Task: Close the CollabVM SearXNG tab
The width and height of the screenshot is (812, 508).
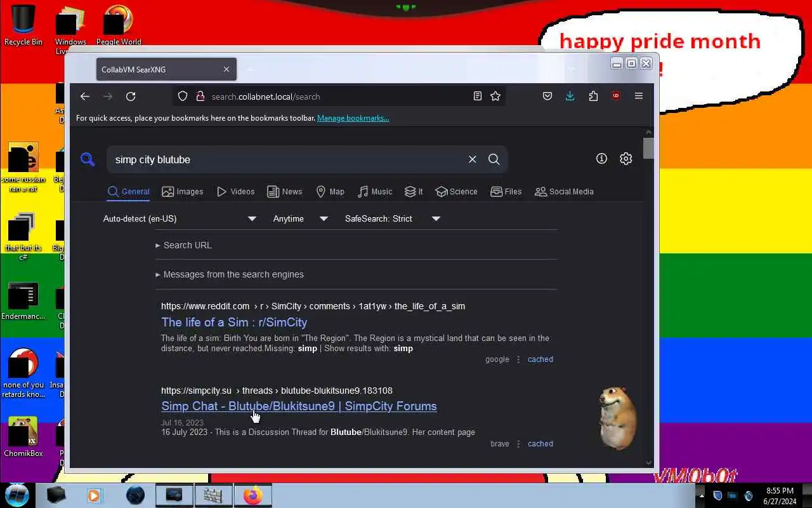Action: [226, 69]
